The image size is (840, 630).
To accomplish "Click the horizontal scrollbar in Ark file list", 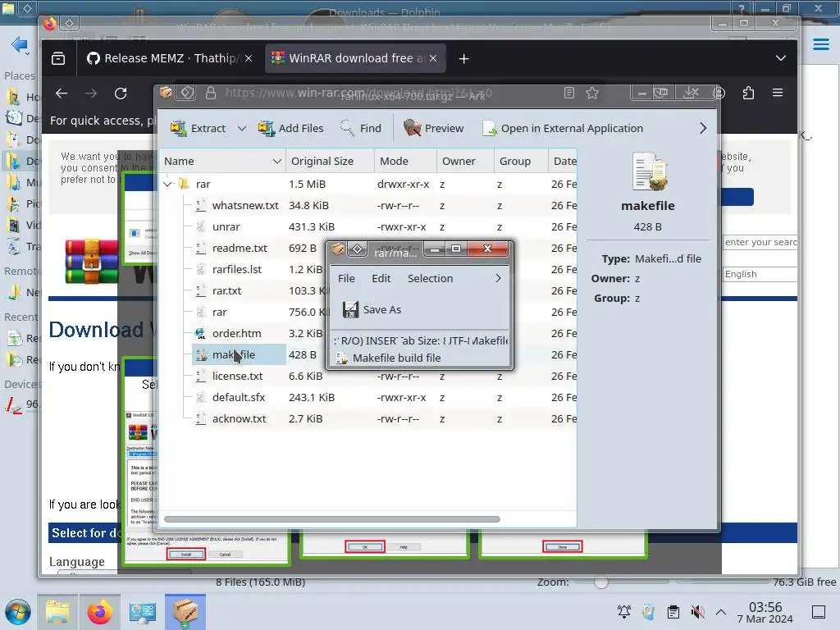I will coord(331,519).
